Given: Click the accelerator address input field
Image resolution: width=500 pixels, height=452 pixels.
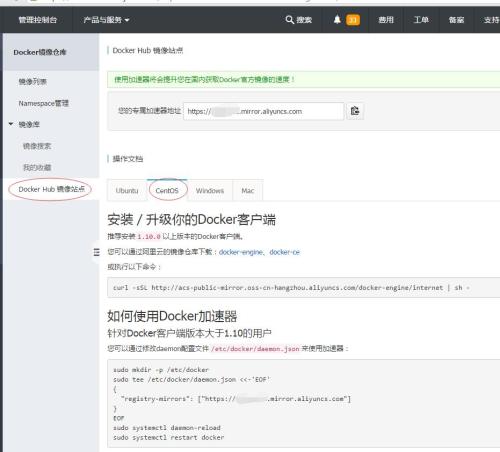Looking at the screenshot, I should tap(263, 111).
